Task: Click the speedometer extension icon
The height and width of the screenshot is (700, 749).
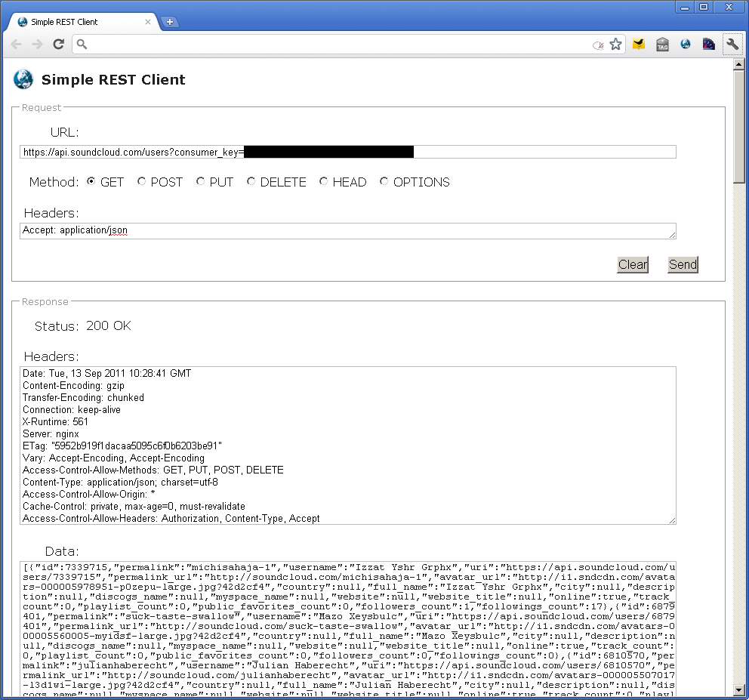Action: 708,45
